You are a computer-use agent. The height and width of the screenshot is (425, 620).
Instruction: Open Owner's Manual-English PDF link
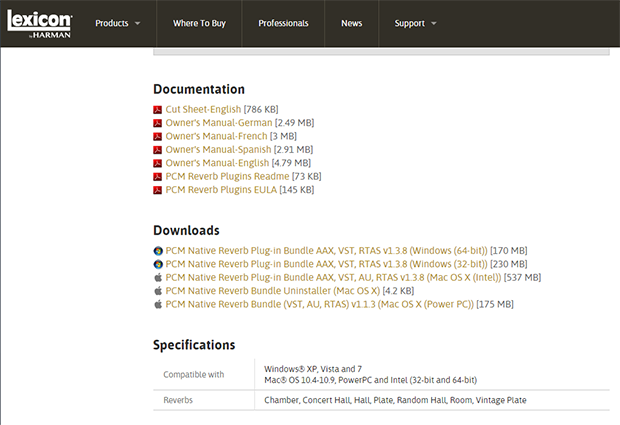pyautogui.click(x=217, y=163)
